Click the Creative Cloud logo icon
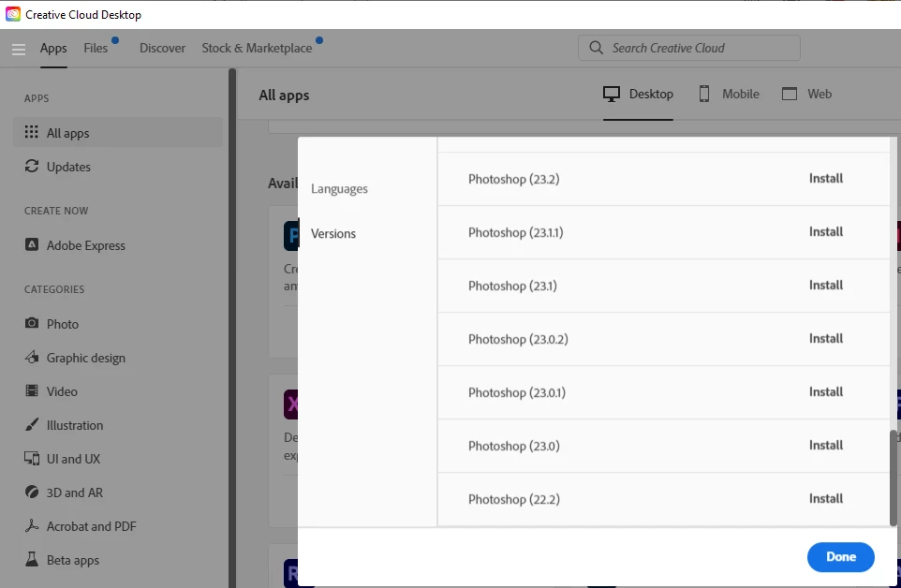901x588 pixels. pyautogui.click(x=12, y=14)
